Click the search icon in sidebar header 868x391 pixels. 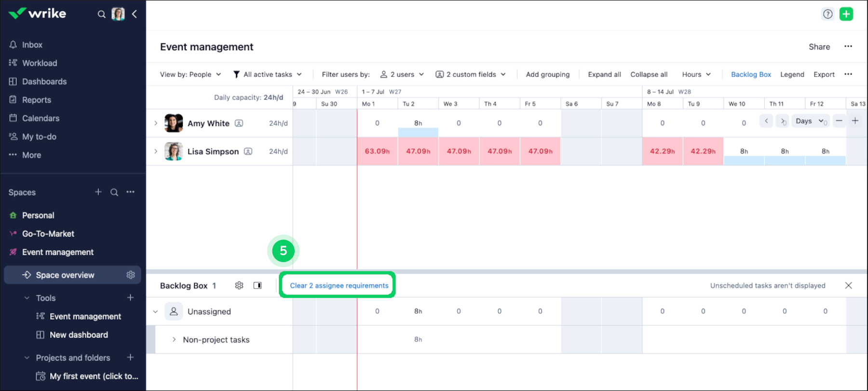(x=101, y=14)
